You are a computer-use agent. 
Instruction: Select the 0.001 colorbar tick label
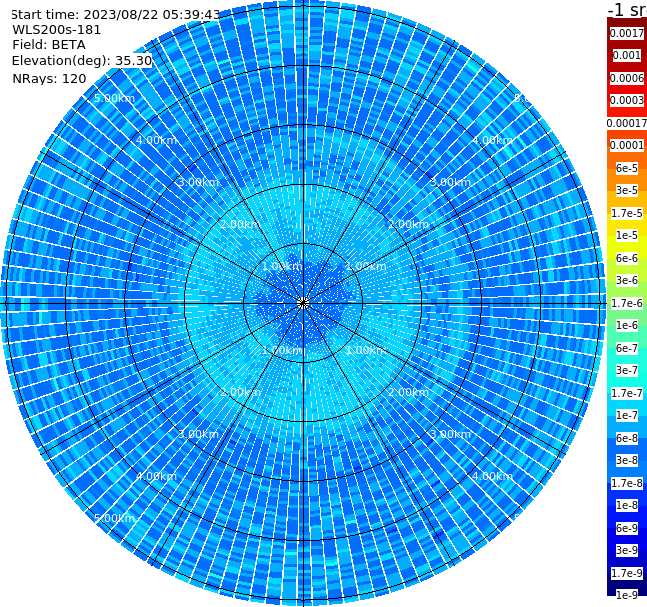click(627, 55)
